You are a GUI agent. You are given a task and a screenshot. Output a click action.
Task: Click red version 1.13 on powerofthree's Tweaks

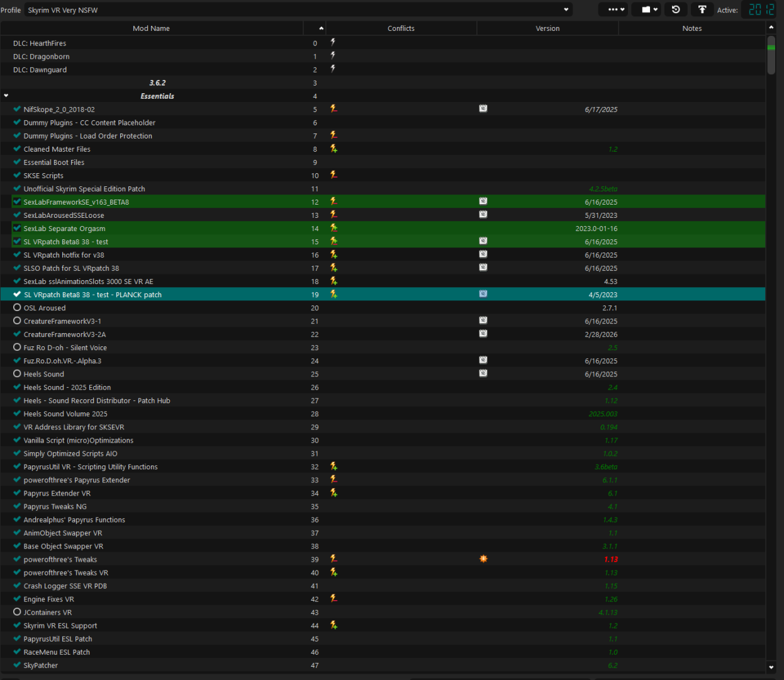point(610,559)
